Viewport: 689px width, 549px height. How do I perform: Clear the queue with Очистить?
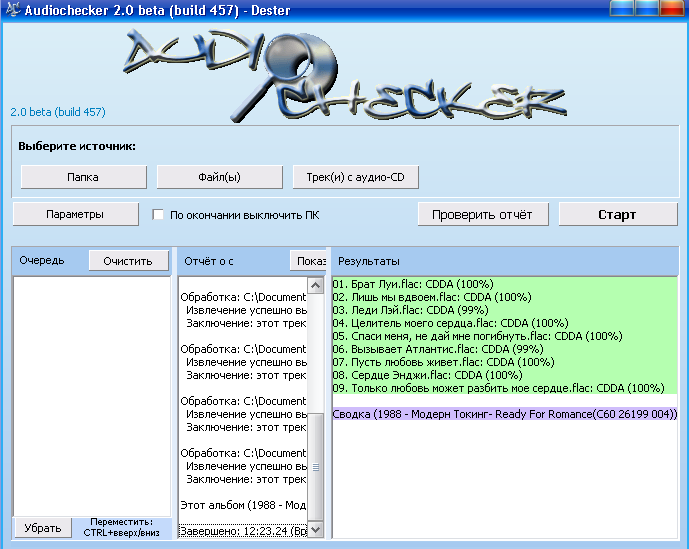click(128, 261)
